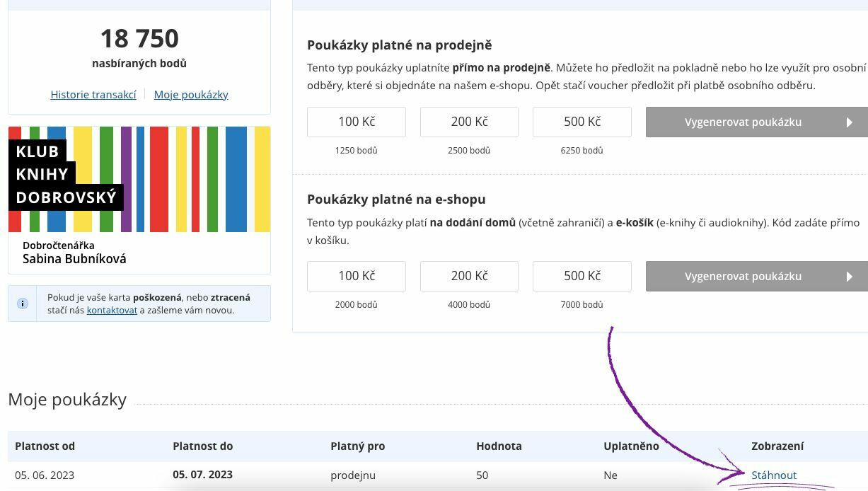Select 100 Kč in-store voucher for 1250 points
The height and width of the screenshot is (491, 868).
click(x=356, y=122)
